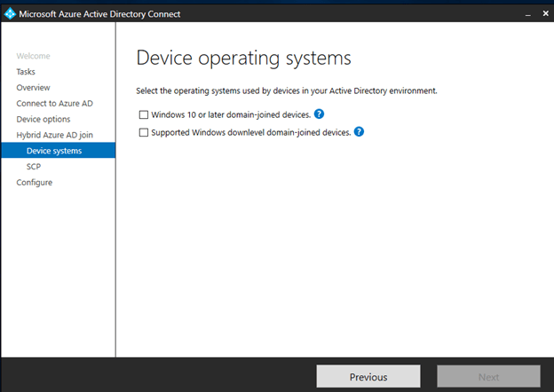Image resolution: width=554 pixels, height=392 pixels.
Task: Open help for Windows 10 or later devices
Action: coord(320,114)
